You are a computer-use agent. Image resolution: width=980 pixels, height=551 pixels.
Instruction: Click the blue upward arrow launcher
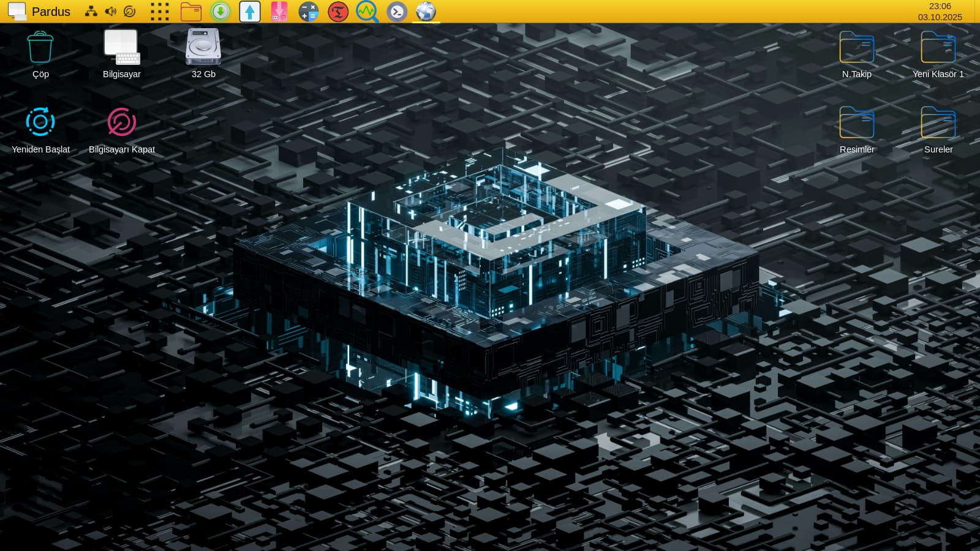point(250,12)
